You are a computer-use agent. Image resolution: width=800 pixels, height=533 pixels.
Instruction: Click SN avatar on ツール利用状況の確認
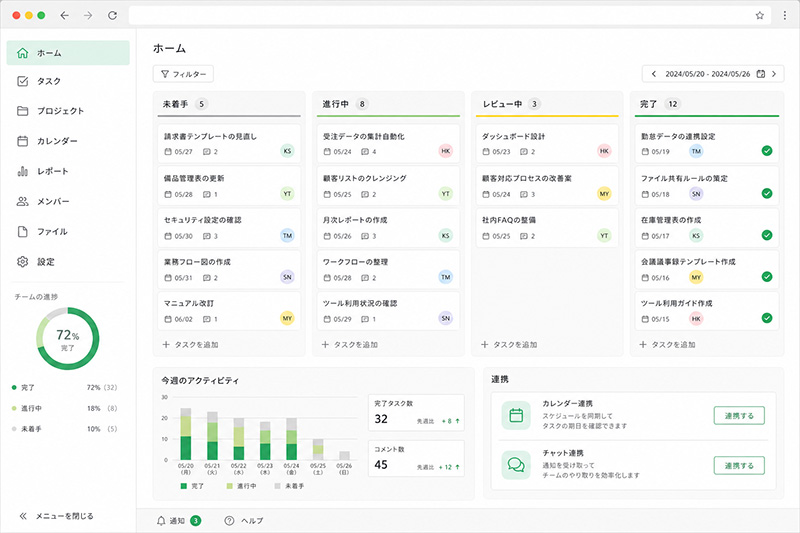(x=446, y=318)
